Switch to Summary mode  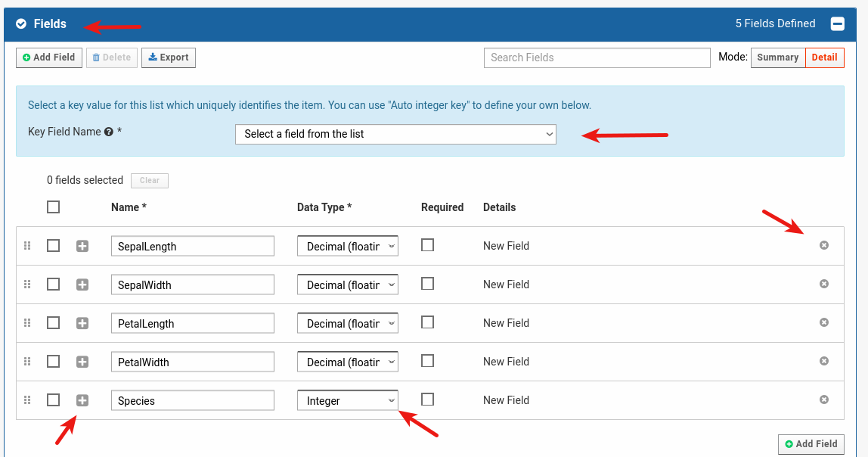click(x=777, y=58)
